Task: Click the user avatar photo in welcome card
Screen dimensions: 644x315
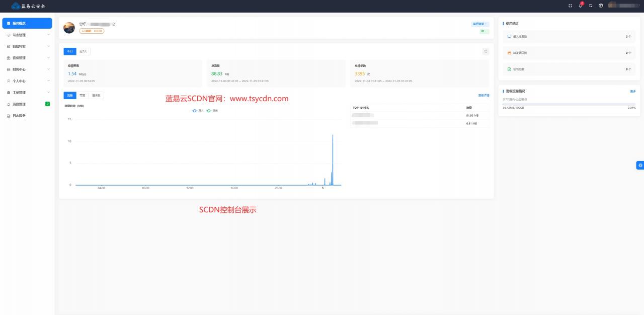Action: (69, 28)
